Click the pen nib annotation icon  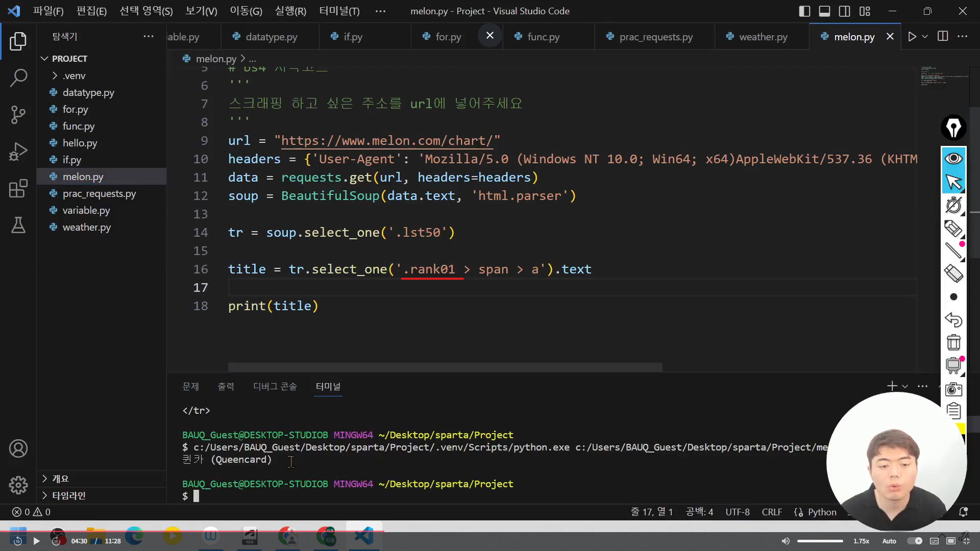(x=953, y=128)
